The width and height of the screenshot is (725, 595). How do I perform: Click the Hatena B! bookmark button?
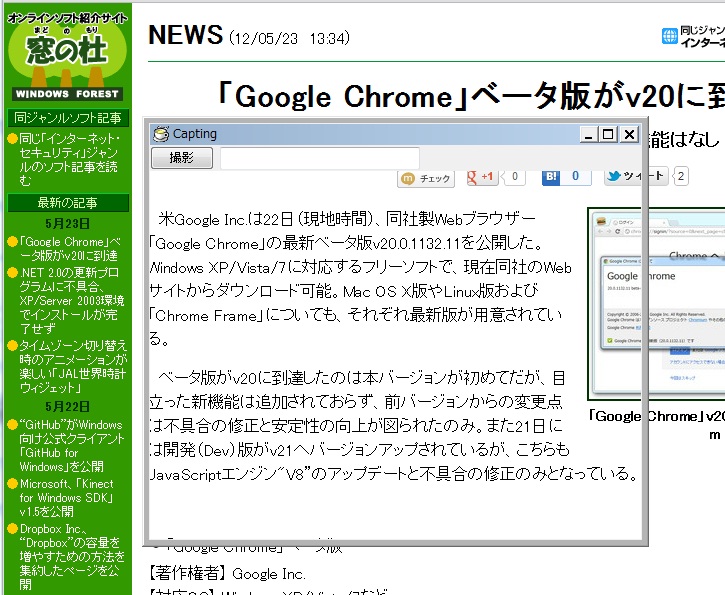[551, 177]
